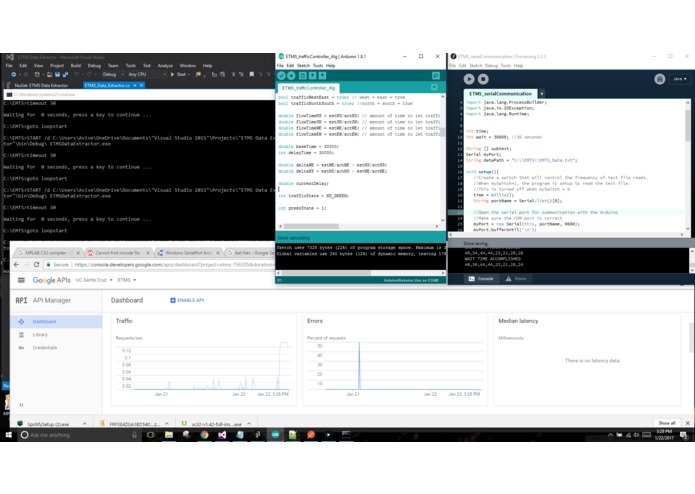Screen dimensions: 695x494
Task: Open the Debug configuration dropdown
Action: 113,74
